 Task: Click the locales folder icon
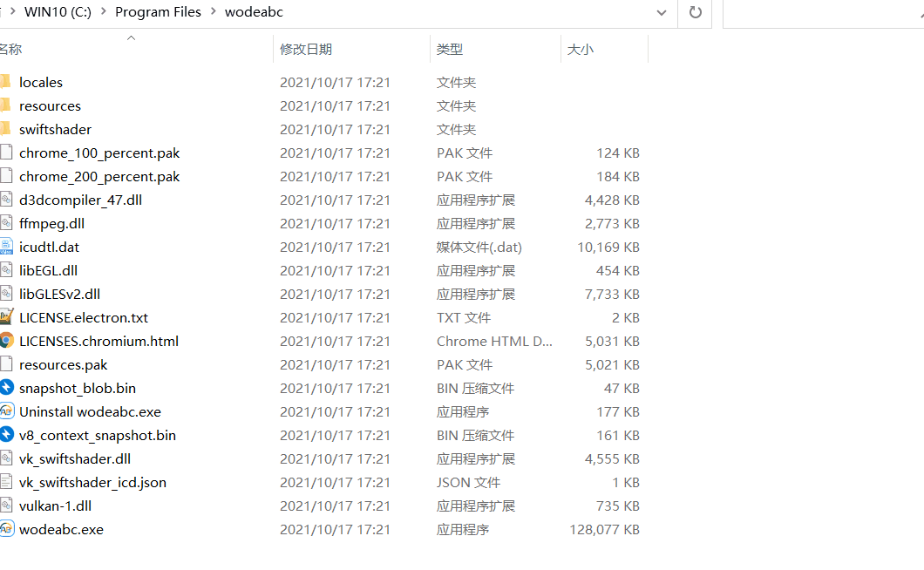(x=7, y=82)
